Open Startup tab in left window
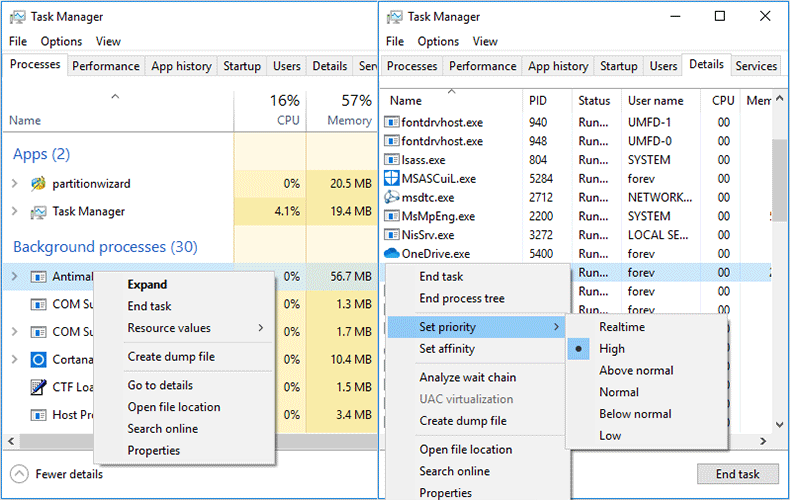The image size is (790, 500). pos(242,66)
